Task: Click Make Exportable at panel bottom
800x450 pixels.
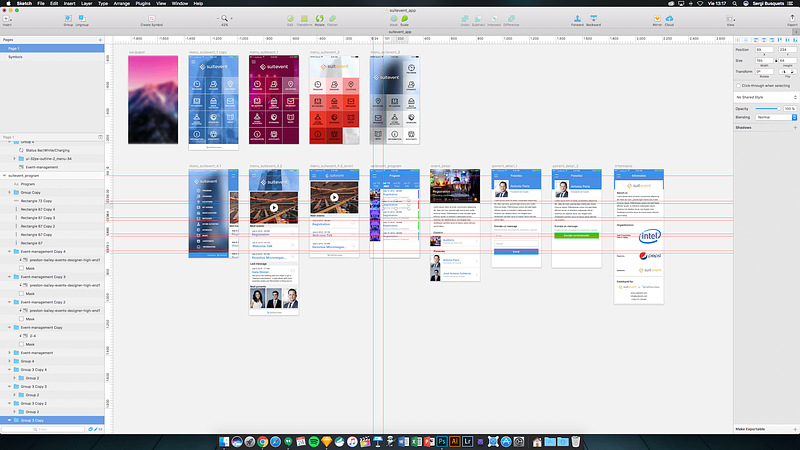Action: 750,429
